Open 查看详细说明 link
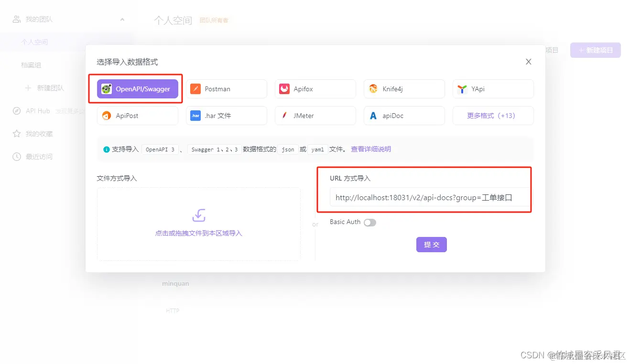Image resolution: width=629 pixels, height=364 pixels. [371, 149]
